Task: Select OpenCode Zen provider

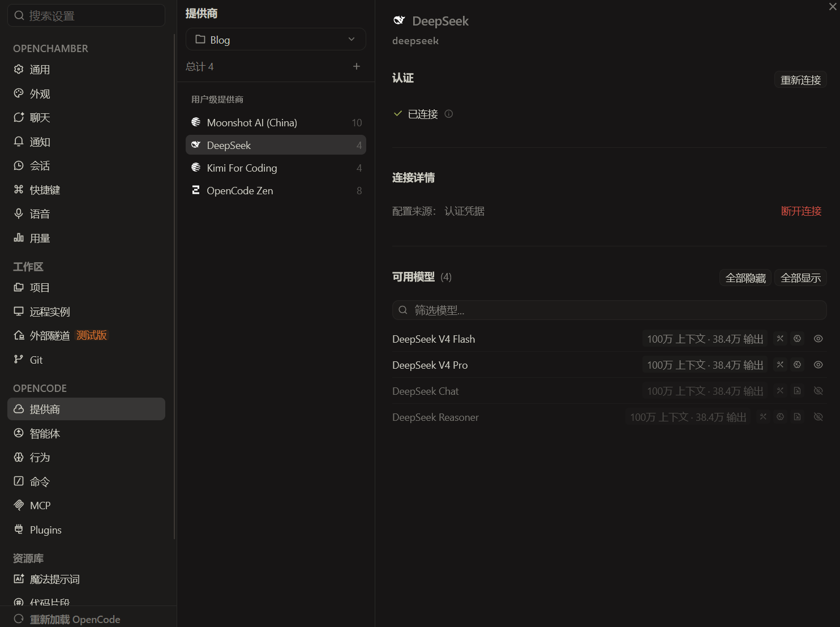Action: (276, 190)
